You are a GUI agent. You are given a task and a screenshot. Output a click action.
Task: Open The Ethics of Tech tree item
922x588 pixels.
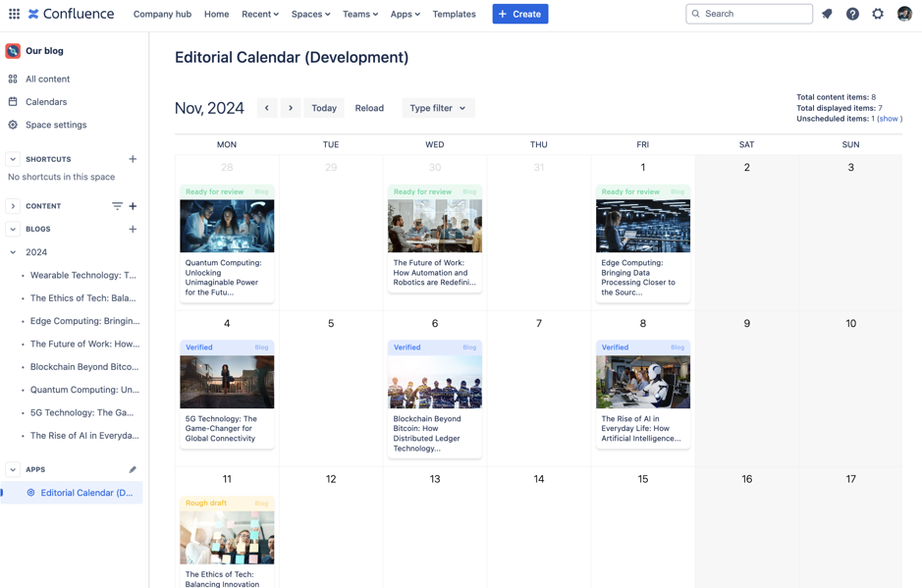82,298
